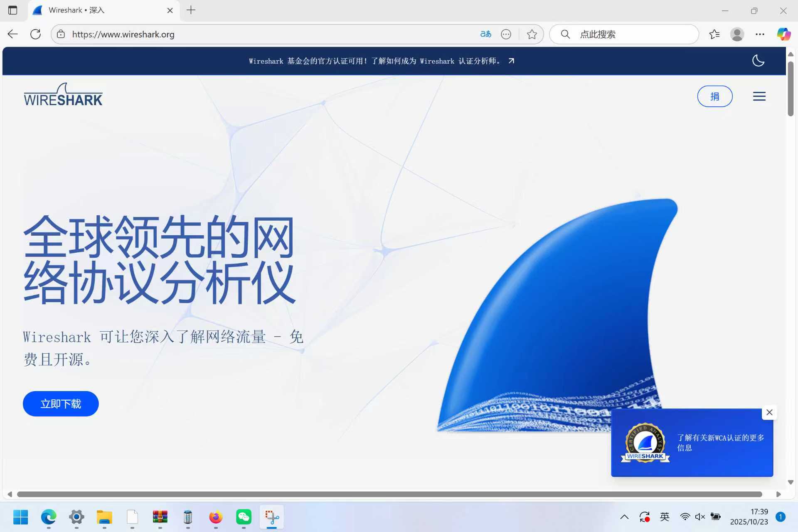The image size is (798, 532).
Task: Click the 捐 donate button
Action: coord(714,96)
